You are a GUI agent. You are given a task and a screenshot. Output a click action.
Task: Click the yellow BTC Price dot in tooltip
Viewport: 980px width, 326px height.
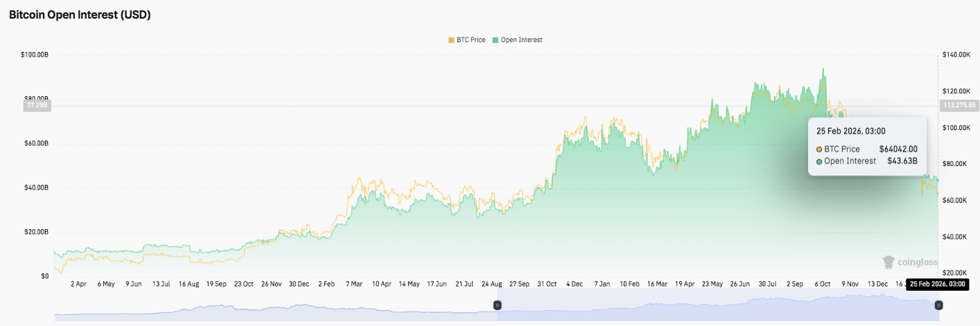click(x=819, y=150)
